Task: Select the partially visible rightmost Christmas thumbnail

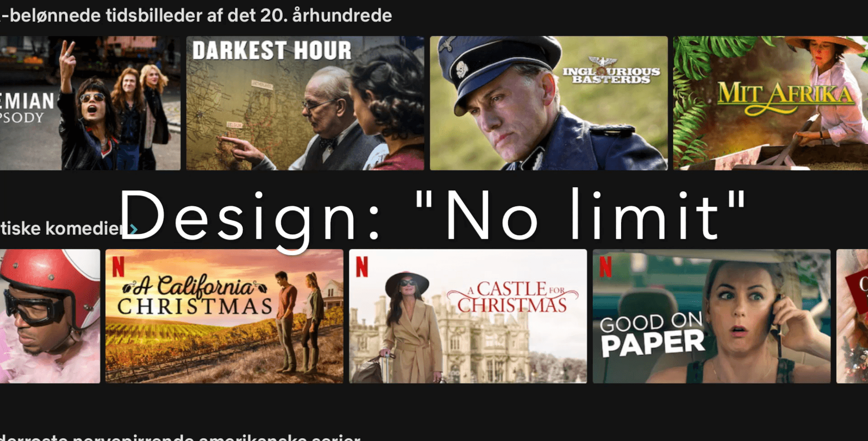Action: point(852,316)
